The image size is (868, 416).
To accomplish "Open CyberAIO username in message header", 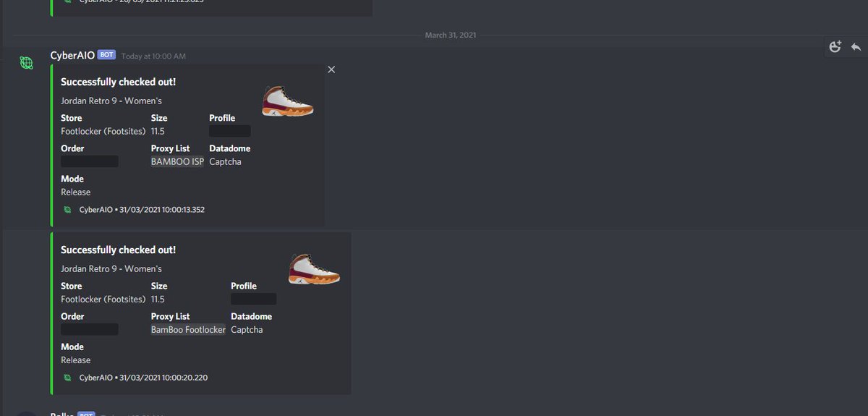I will click(72, 56).
